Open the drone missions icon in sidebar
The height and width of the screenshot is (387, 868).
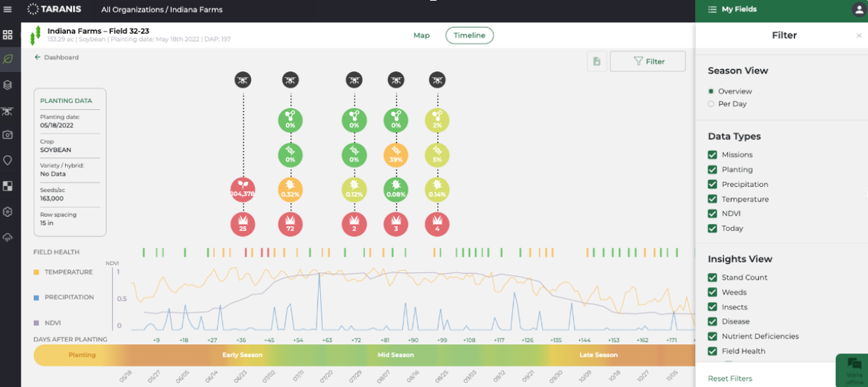point(8,111)
